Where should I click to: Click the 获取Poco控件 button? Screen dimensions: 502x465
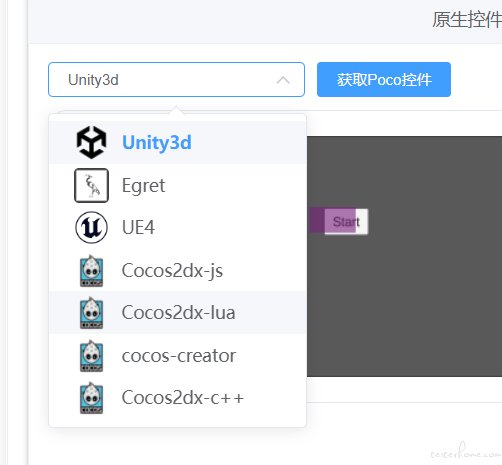(384, 79)
